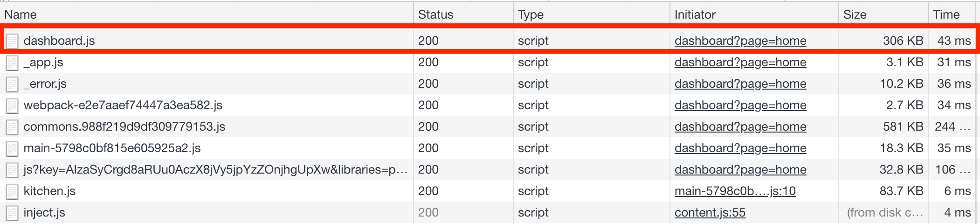Open initiator link for webpack-e2e7aaef74447a3ea582.js

click(740, 105)
